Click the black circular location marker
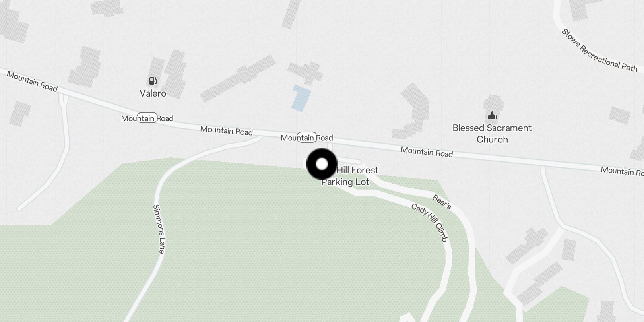The height and width of the screenshot is (322, 644). pyautogui.click(x=322, y=164)
